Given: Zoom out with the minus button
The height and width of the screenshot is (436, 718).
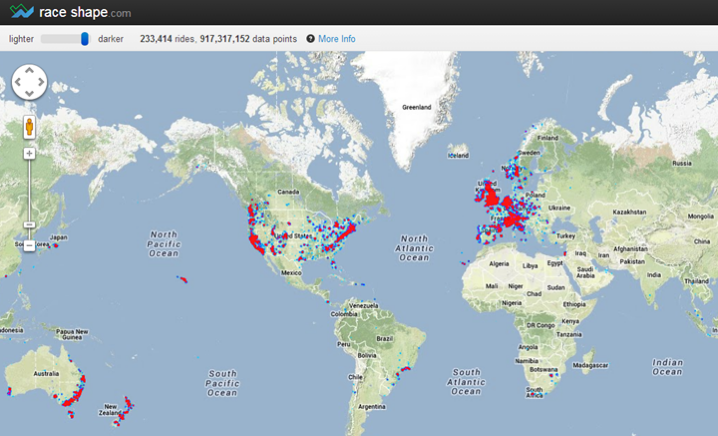Looking at the screenshot, I should coord(30,245).
